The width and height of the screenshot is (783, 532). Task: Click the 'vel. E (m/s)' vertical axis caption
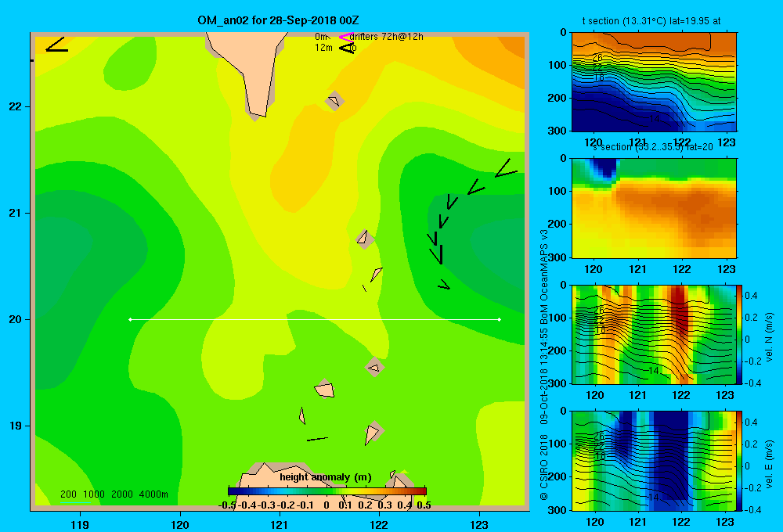[770, 464]
